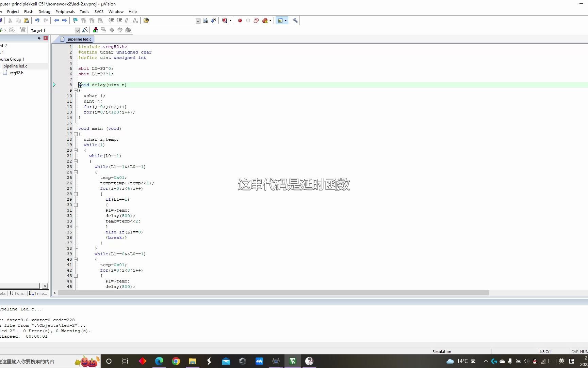This screenshot has height=368, width=588.
Task: Open Manage Project Items icon
Action: [x=96, y=30]
